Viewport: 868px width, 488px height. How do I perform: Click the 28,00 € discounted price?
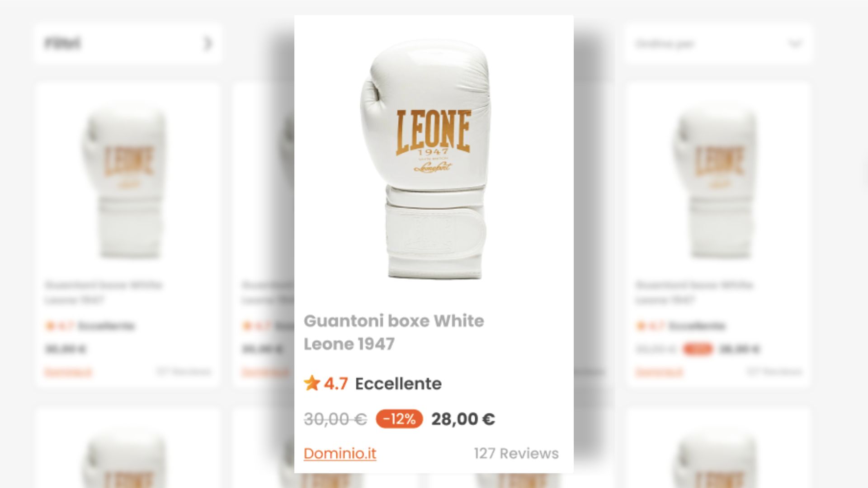pos(463,419)
